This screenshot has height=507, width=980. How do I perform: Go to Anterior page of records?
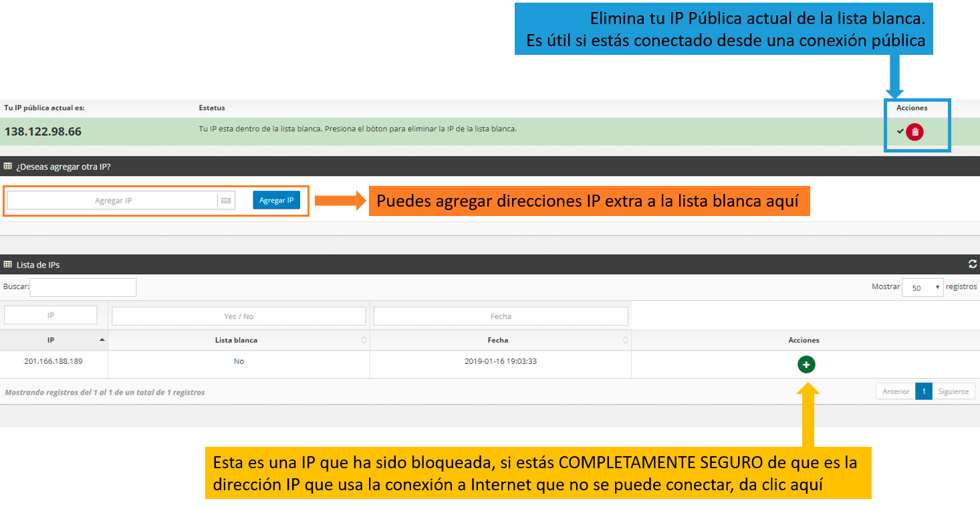896,391
